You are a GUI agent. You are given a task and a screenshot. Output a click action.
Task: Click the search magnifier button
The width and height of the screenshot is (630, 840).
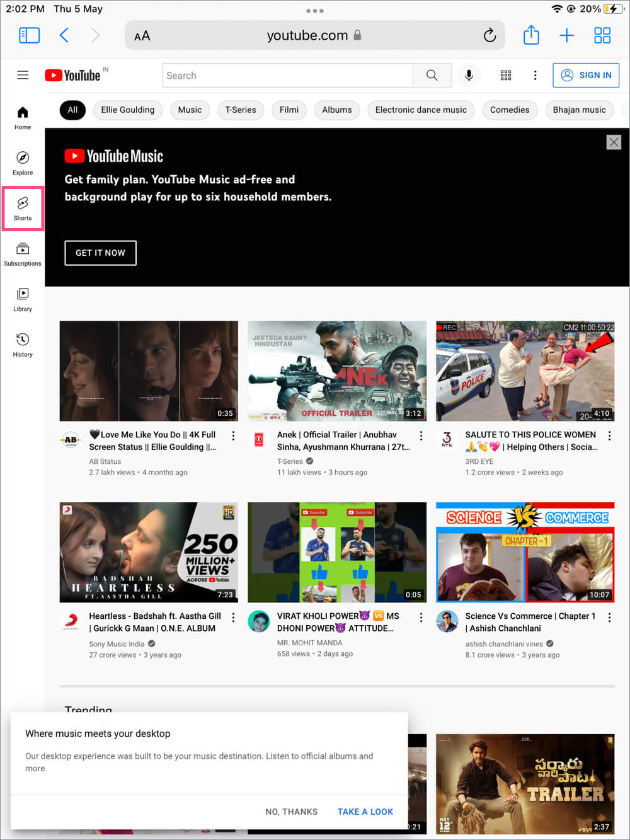pos(432,75)
